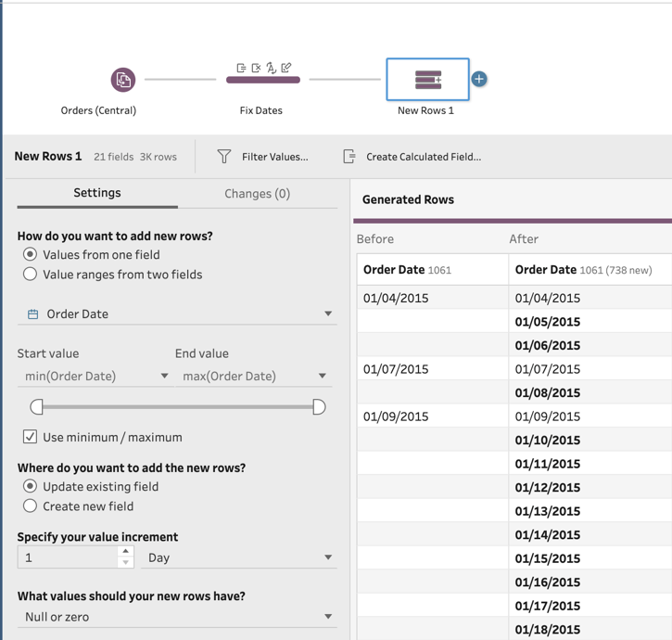
Task: Select the Fix Dates clean step bar
Action: 263,80
